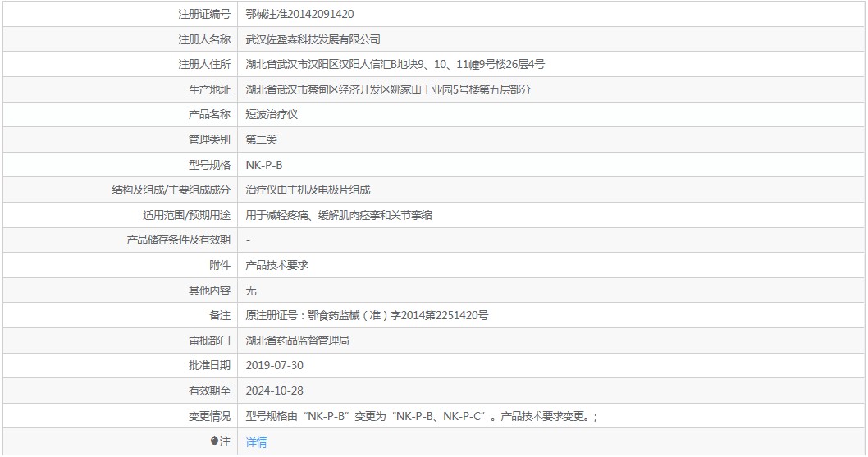The image size is (868, 457).
Task: Click the bullet icon beside 注
Action: pyautogui.click(x=215, y=441)
